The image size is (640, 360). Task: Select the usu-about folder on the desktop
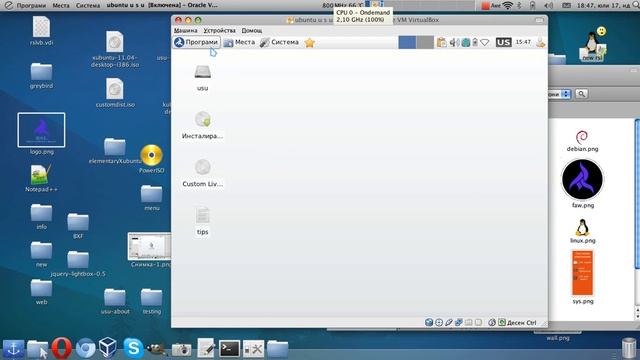[x=115, y=301]
